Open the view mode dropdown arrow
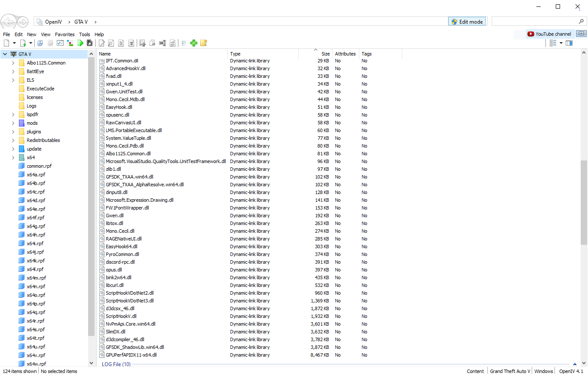This screenshot has width=588, height=376. point(561,43)
